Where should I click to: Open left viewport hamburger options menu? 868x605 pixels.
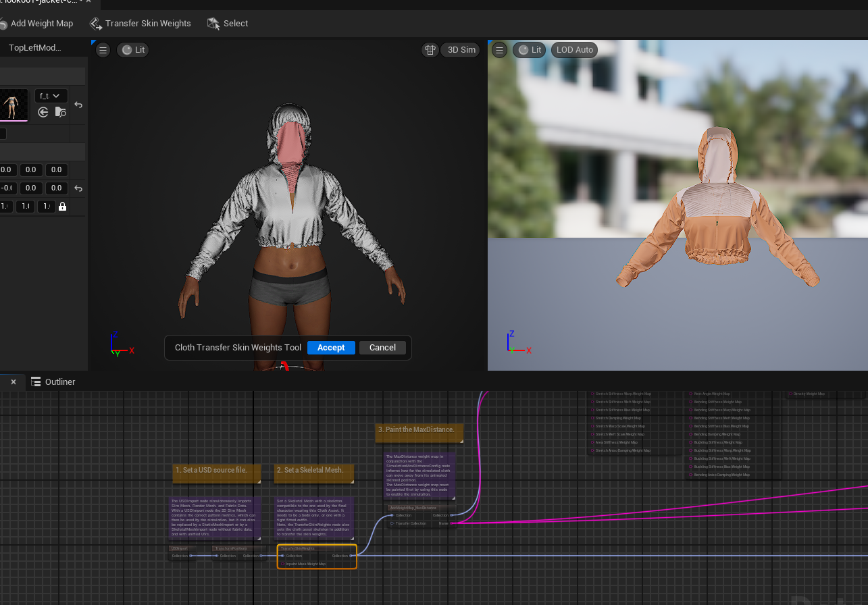[x=103, y=50]
